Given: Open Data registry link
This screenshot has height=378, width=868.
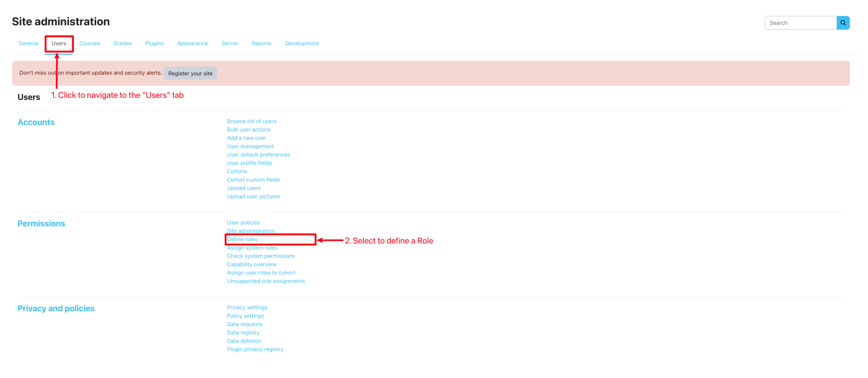Looking at the screenshot, I should coord(243,332).
